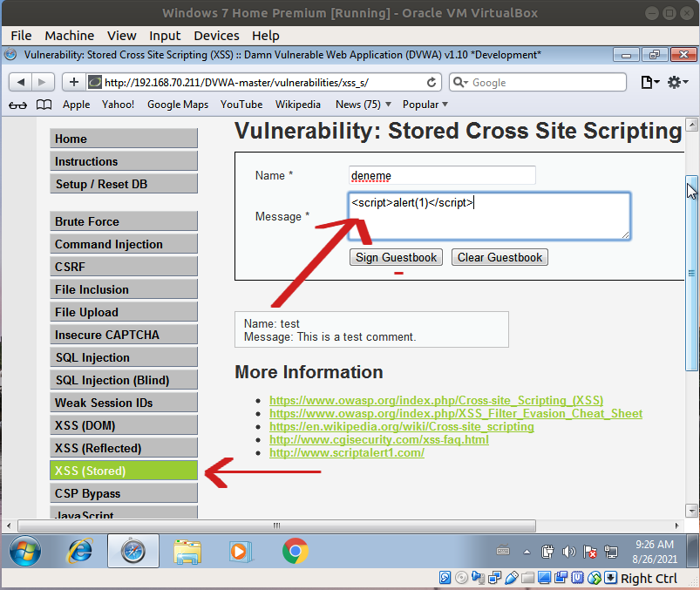Open the network tray icon

click(611, 552)
